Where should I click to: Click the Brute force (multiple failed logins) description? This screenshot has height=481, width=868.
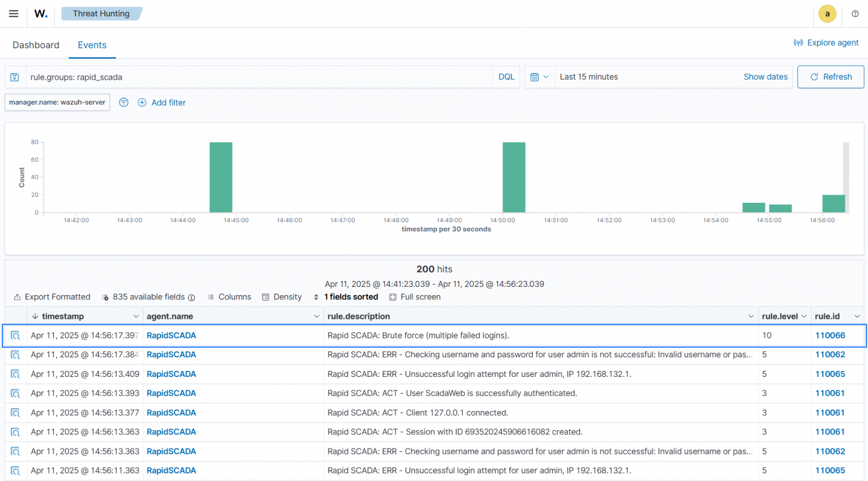coord(418,336)
